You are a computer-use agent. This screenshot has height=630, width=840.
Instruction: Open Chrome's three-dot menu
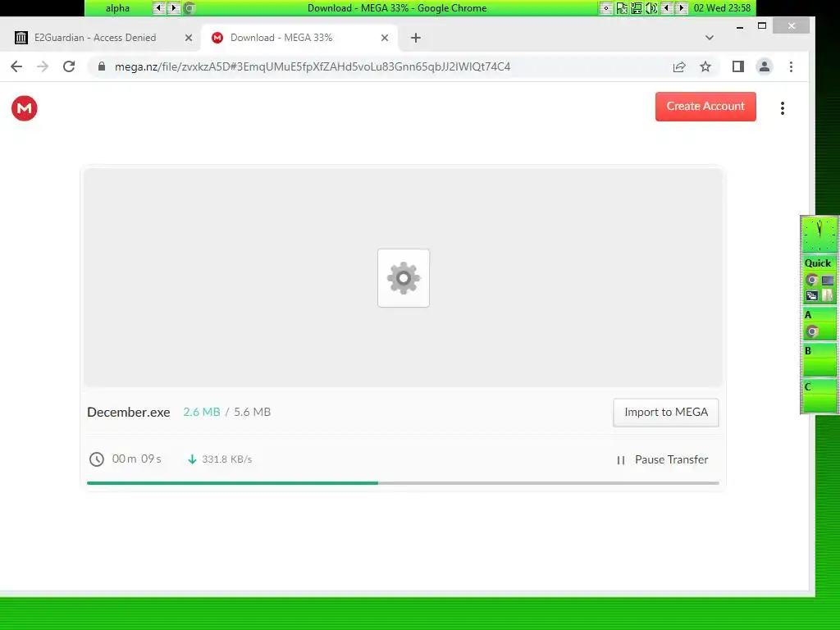click(792, 66)
